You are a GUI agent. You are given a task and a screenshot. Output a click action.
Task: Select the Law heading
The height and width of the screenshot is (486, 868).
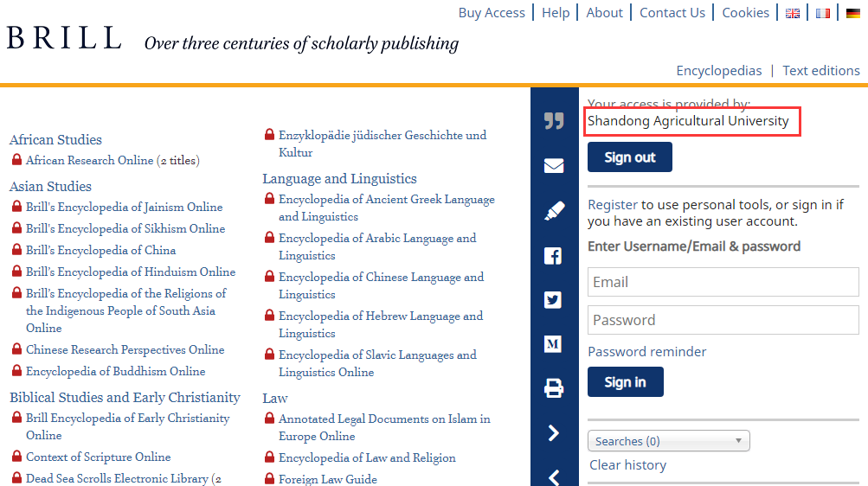(x=275, y=398)
